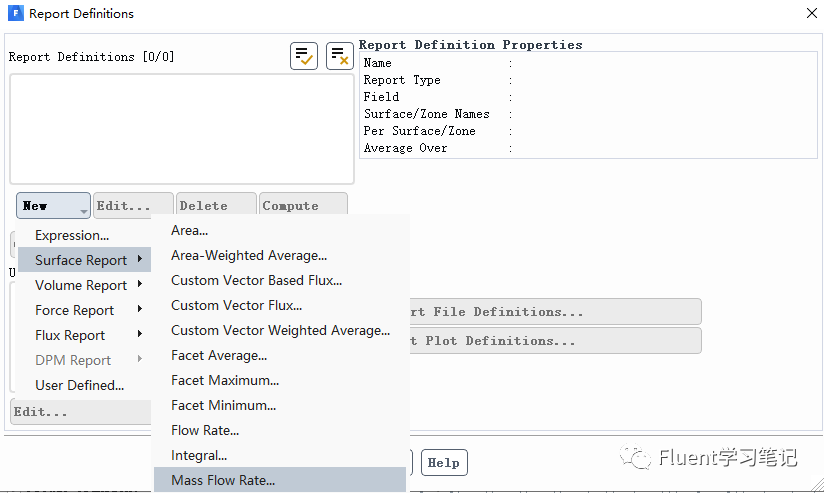Pick Facet Maximum... from the submenu
Screen dimensions: 824x493
point(225,380)
